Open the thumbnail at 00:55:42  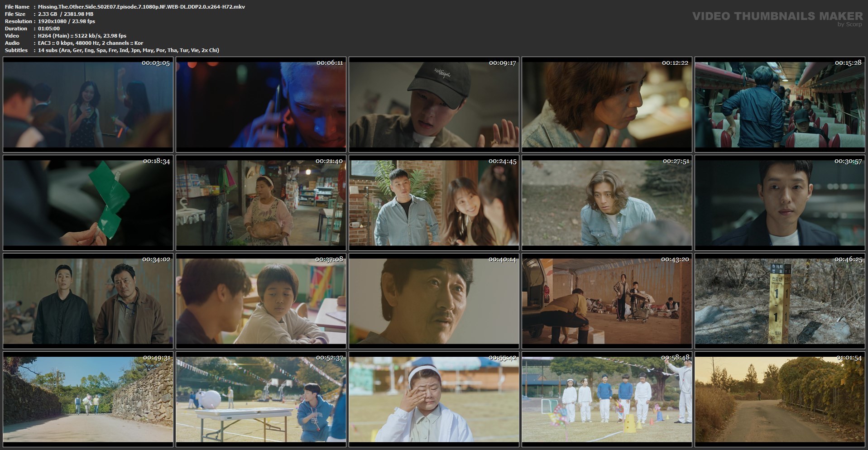coord(434,399)
